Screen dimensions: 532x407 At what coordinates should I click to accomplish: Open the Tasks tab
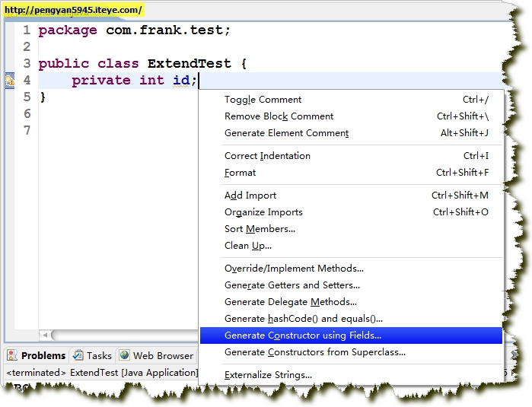click(x=92, y=355)
